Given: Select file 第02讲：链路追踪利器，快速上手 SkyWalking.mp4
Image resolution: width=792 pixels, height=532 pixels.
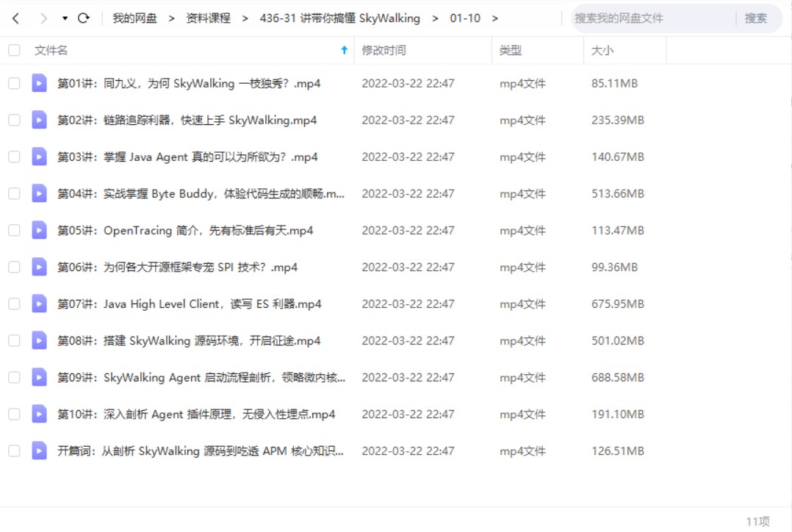Looking at the screenshot, I should (x=187, y=121).
